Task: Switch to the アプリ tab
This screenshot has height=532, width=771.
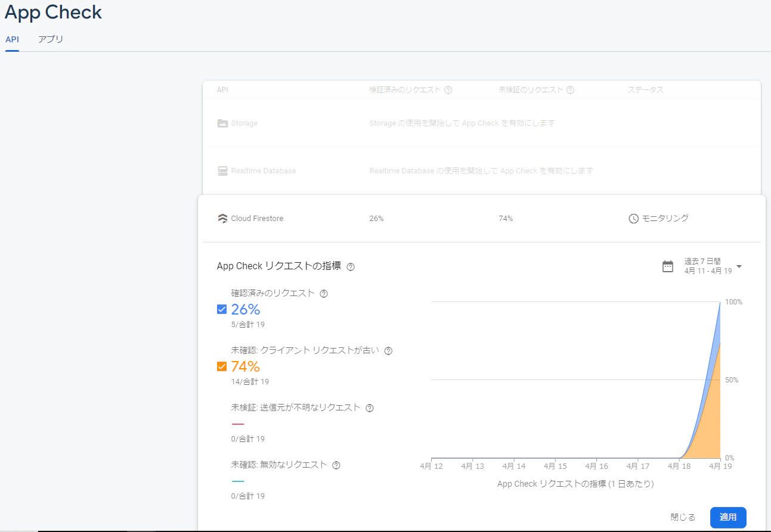Action: point(51,39)
